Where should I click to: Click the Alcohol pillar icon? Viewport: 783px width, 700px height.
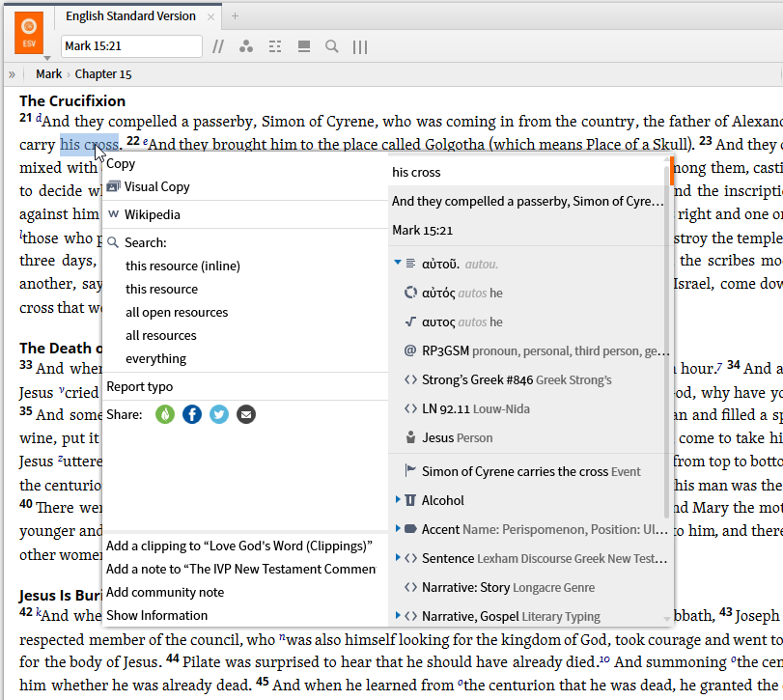coord(410,500)
